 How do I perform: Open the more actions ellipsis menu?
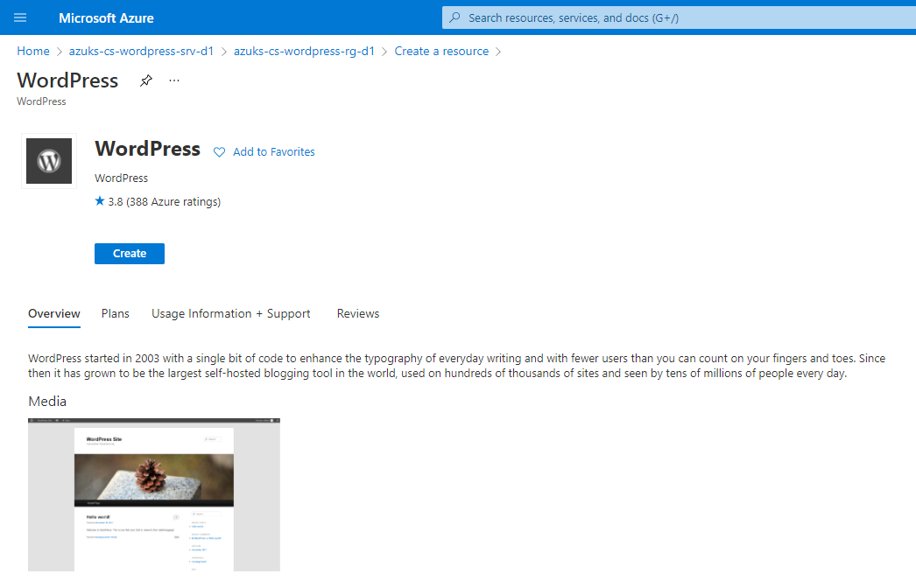(x=173, y=80)
